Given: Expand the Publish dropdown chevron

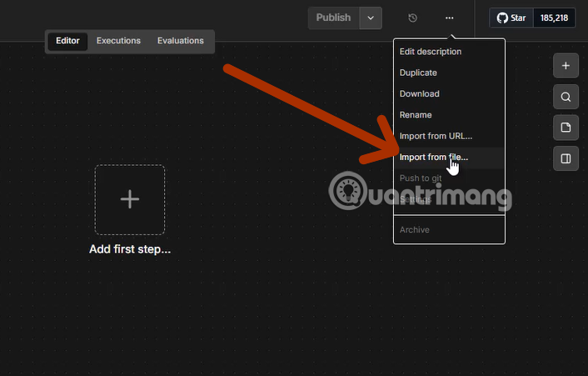Looking at the screenshot, I should 371,18.
